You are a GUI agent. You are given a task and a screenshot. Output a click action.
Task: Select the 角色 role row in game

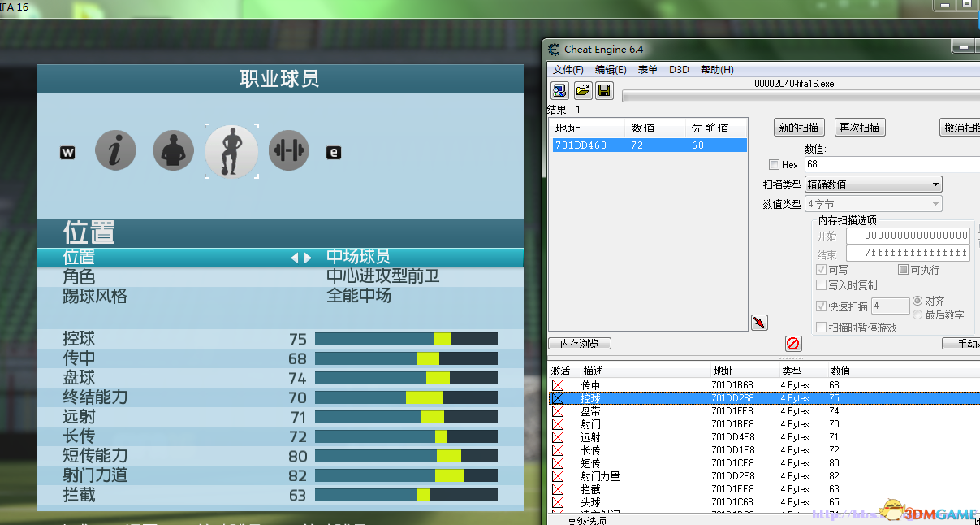tap(280, 277)
